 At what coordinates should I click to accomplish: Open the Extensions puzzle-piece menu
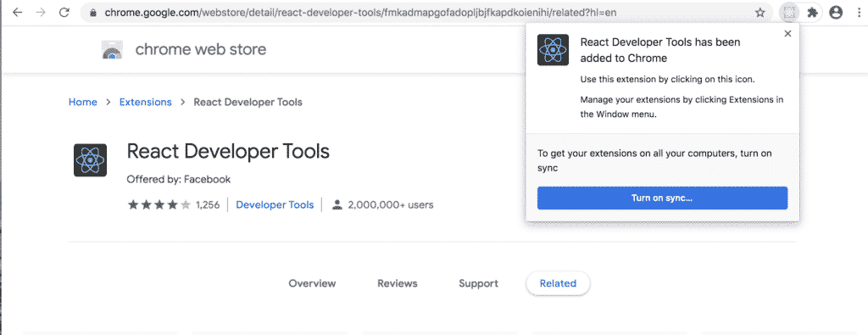point(812,12)
